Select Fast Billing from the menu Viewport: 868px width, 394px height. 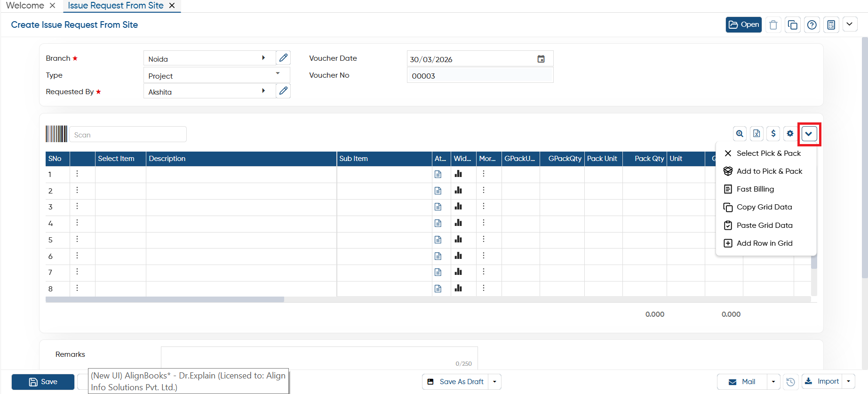(766, 189)
